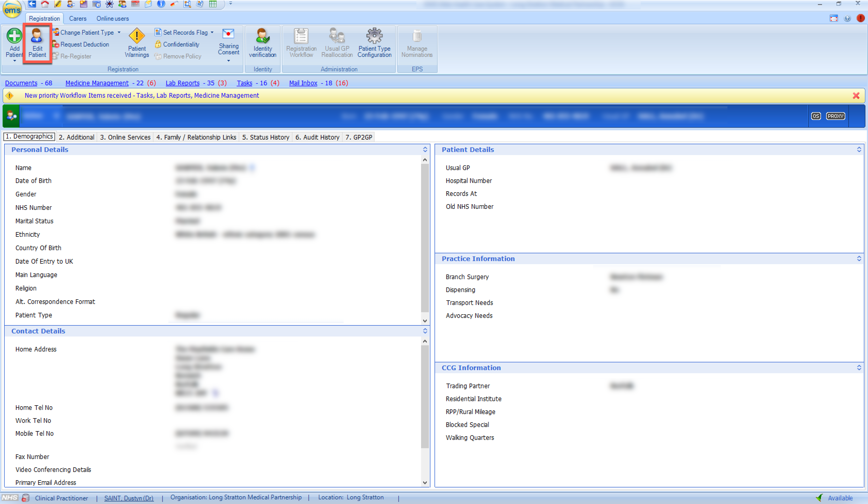Click the Confidentiality padlock option

pyautogui.click(x=177, y=44)
